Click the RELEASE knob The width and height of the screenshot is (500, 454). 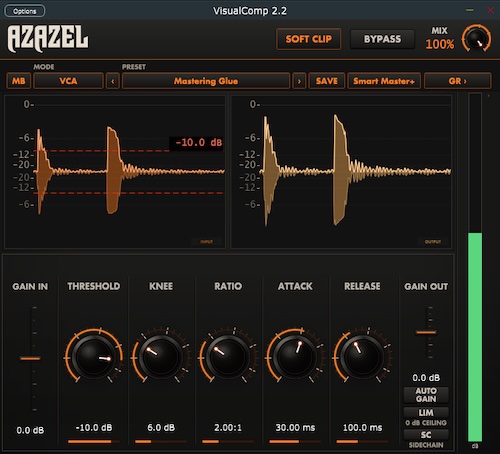click(x=362, y=358)
